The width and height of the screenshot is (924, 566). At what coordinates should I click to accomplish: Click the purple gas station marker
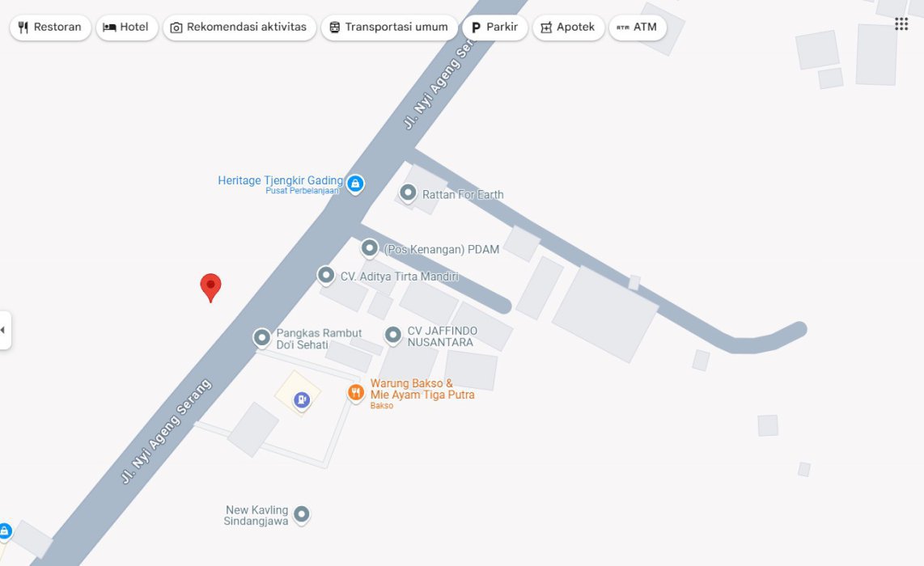pos(302,400)
